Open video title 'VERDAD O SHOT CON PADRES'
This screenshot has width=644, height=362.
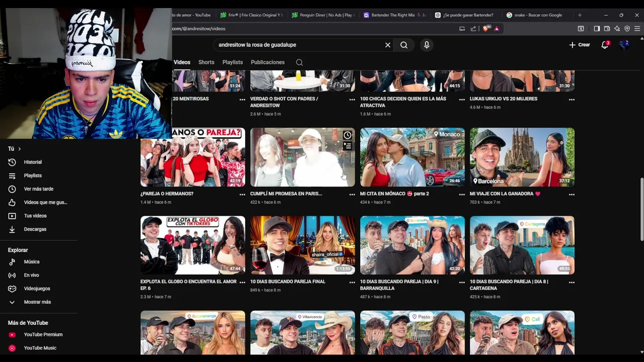point(284,102)
